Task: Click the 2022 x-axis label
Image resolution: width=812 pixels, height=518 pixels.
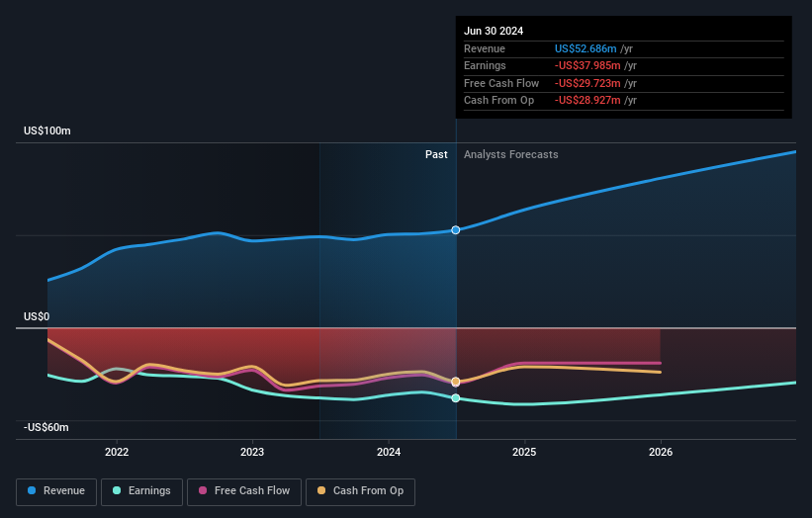Action: (x=117, y=452)
